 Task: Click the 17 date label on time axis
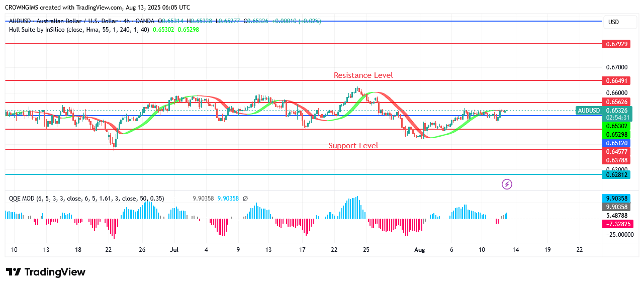[302, 250]
